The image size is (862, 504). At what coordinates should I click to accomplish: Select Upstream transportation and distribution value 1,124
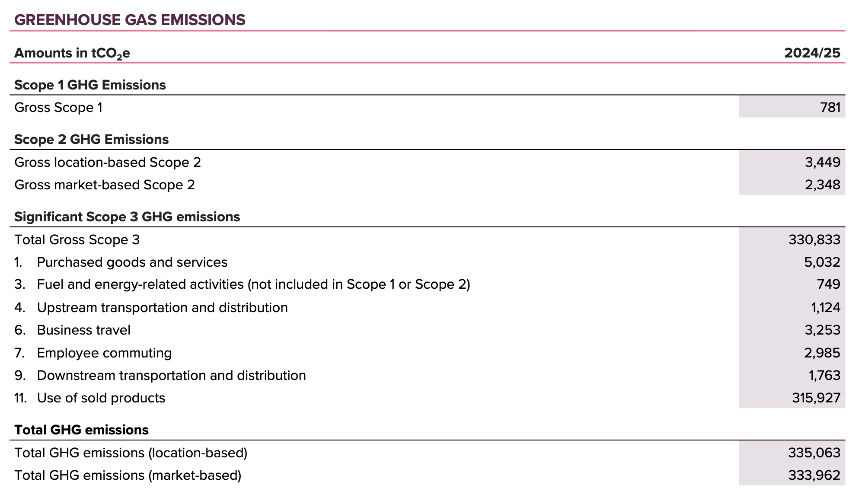point(826,307)
